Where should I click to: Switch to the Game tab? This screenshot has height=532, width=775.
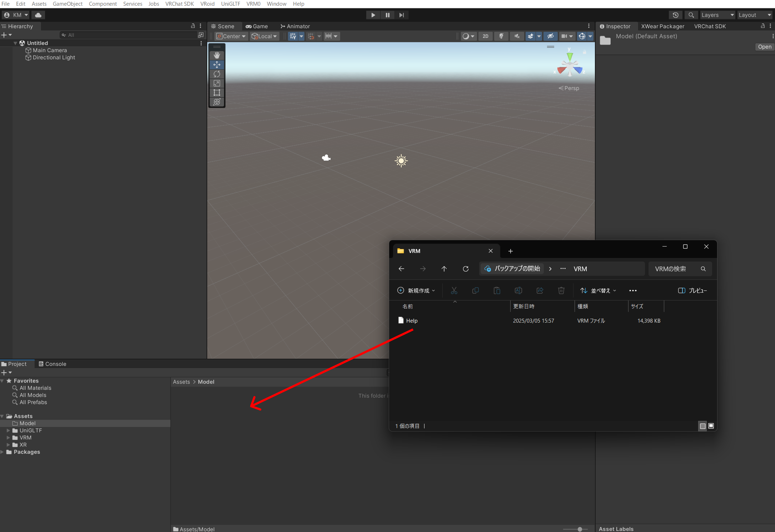[x=257, y=26]
